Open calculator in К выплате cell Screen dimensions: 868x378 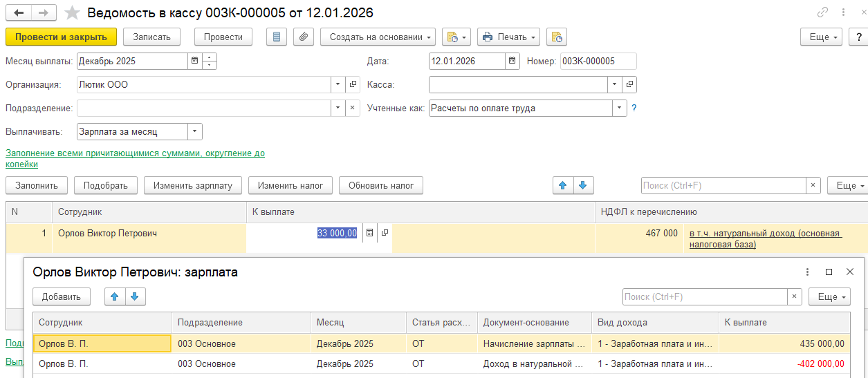[x=369, y=234]
